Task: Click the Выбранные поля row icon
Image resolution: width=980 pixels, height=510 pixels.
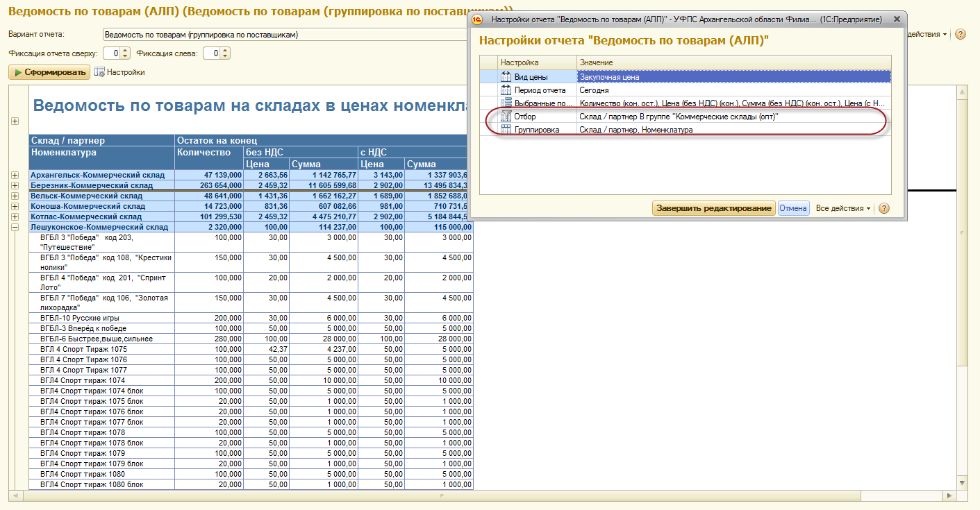Action: pos(506,103)
